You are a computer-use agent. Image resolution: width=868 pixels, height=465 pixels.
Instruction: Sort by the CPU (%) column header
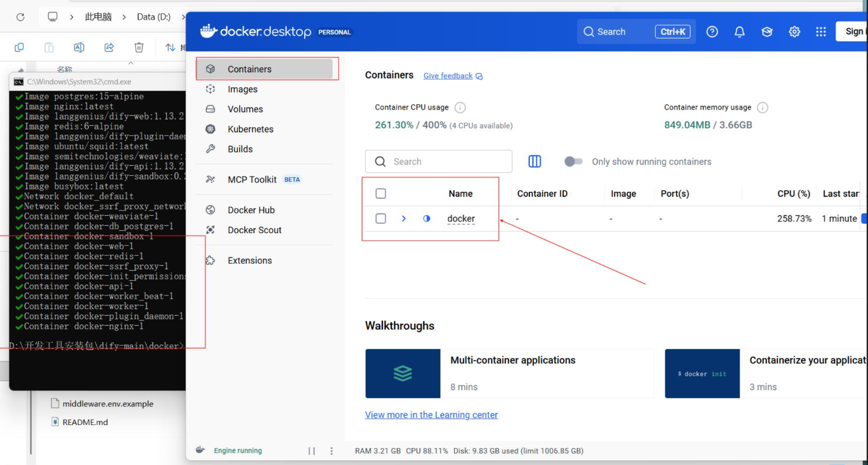[794, 193]
